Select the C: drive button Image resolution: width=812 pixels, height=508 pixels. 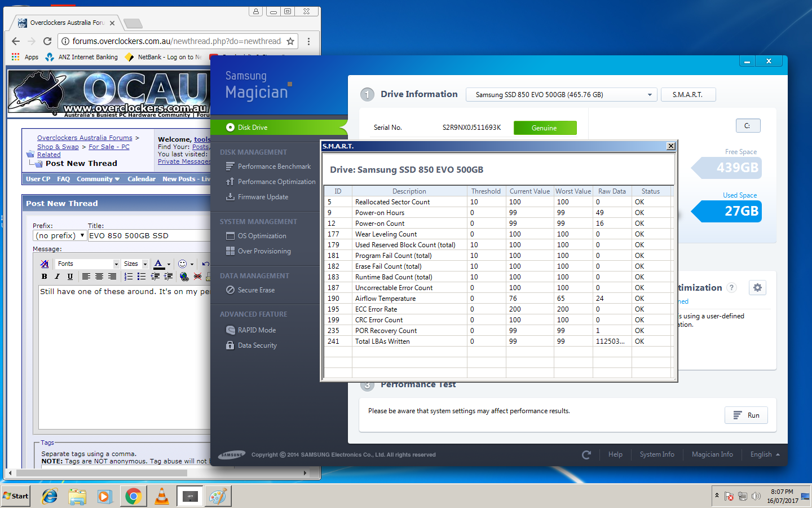[748, 126]
